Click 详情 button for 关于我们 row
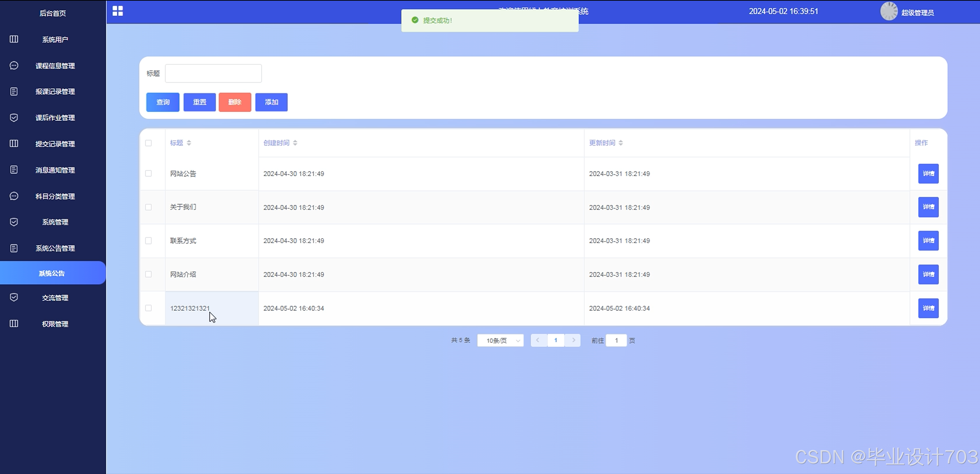The image size is (980, 474). click(928, 207)
